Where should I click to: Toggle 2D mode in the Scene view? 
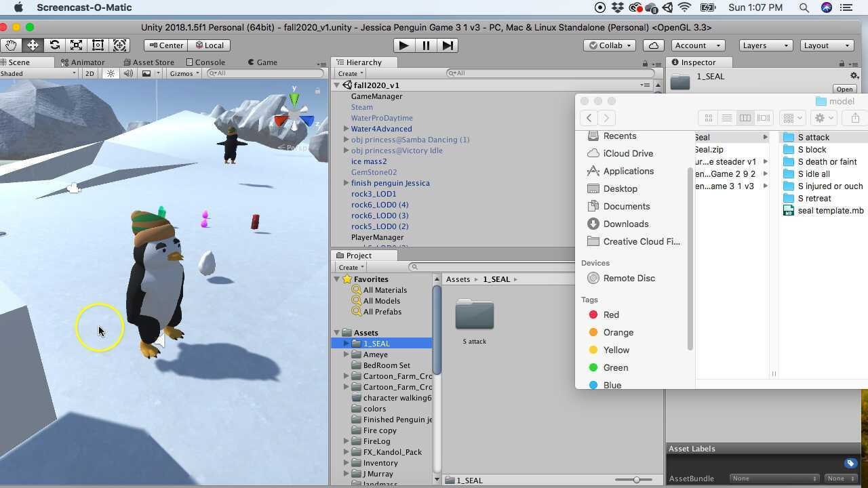[90, 73]
